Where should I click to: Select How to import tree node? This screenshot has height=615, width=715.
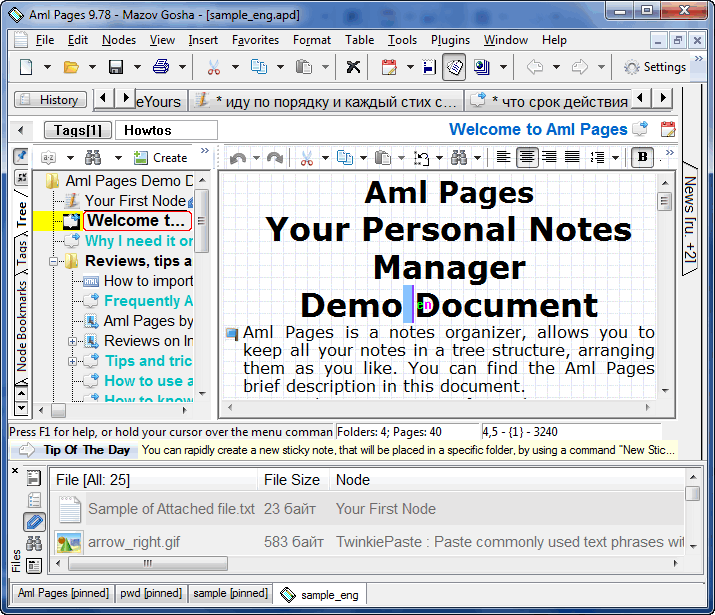(x=148, y=281)
